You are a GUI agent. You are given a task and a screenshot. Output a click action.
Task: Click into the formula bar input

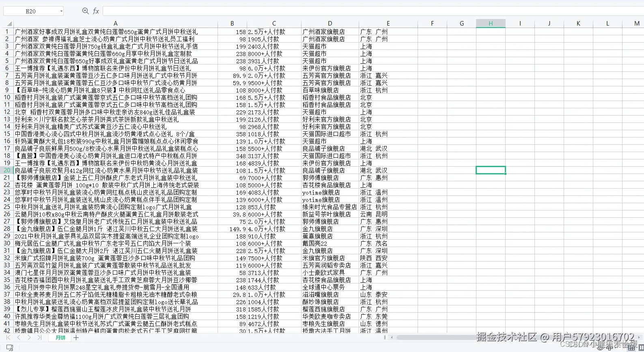(x=373, y=11)
